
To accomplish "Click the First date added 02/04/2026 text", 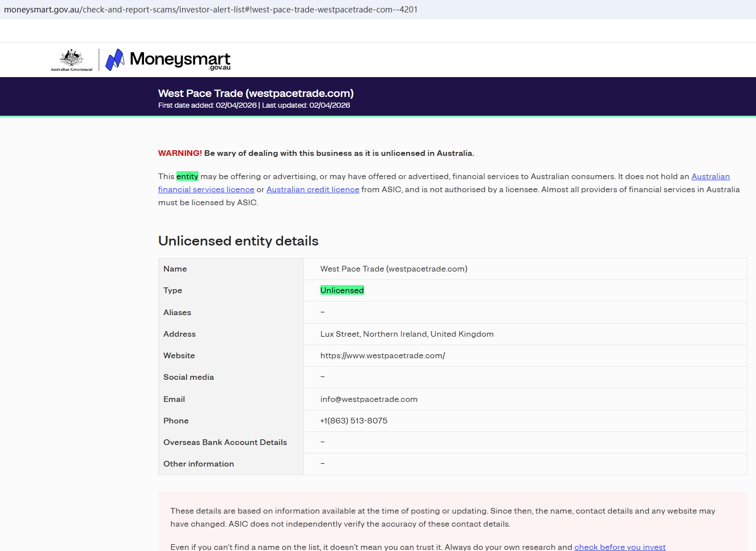I will 208,105.
